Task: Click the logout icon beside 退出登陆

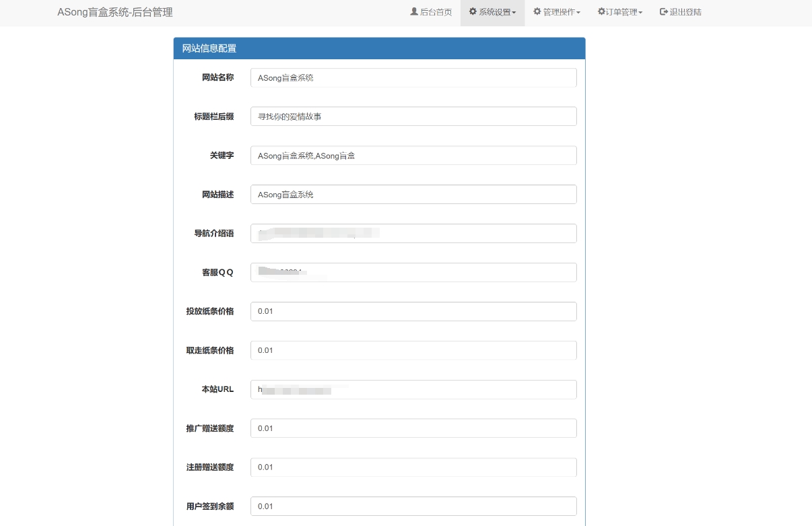Action: coord(664,12)
